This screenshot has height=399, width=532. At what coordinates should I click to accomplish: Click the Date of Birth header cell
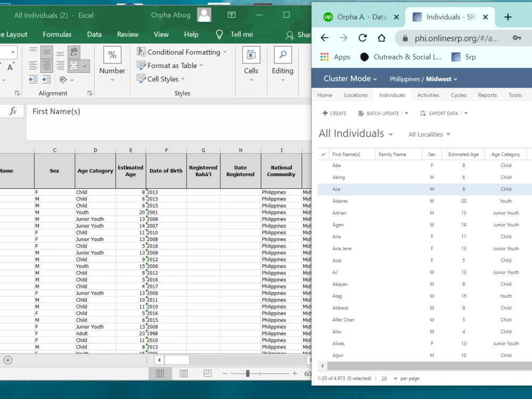[166, 171]
